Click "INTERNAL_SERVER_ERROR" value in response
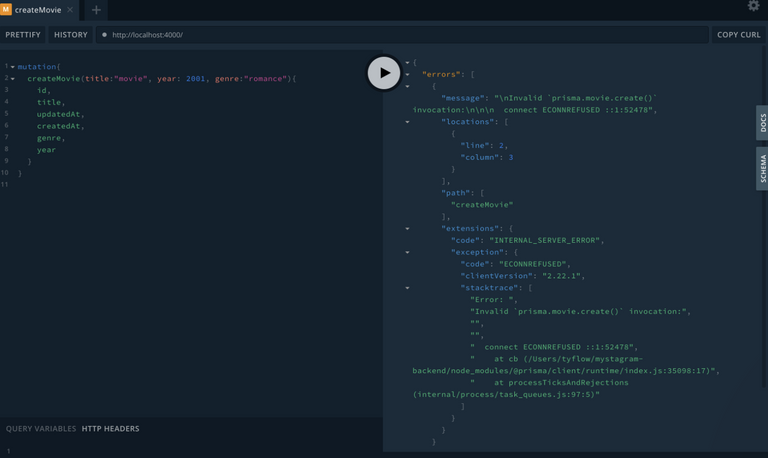 (544, 241)
